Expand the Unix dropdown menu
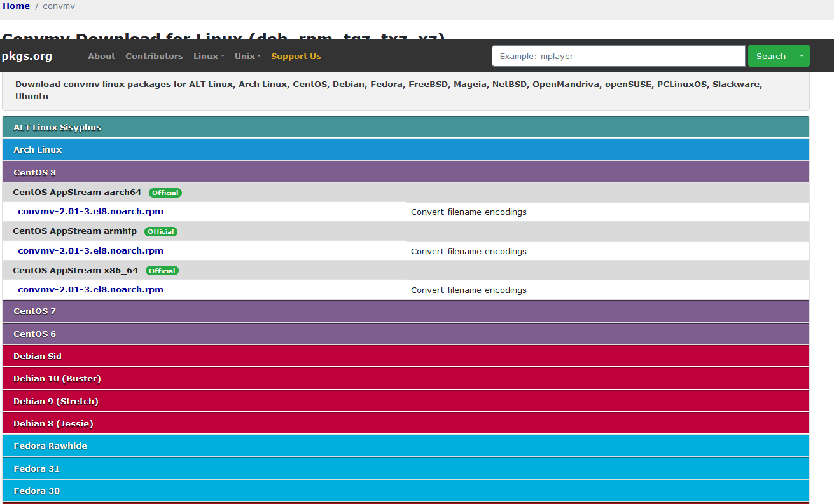Image resolution: width=834 pixels, height=504 pixels. [247, 56]
